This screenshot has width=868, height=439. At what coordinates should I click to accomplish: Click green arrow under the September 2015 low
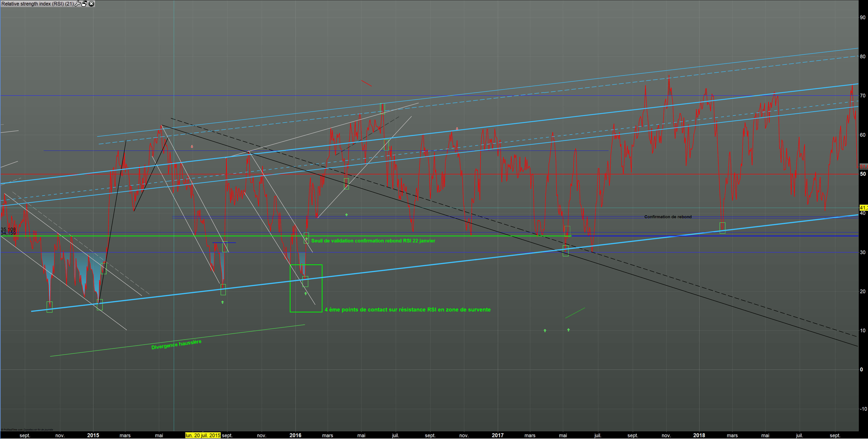tap(222, 302)
